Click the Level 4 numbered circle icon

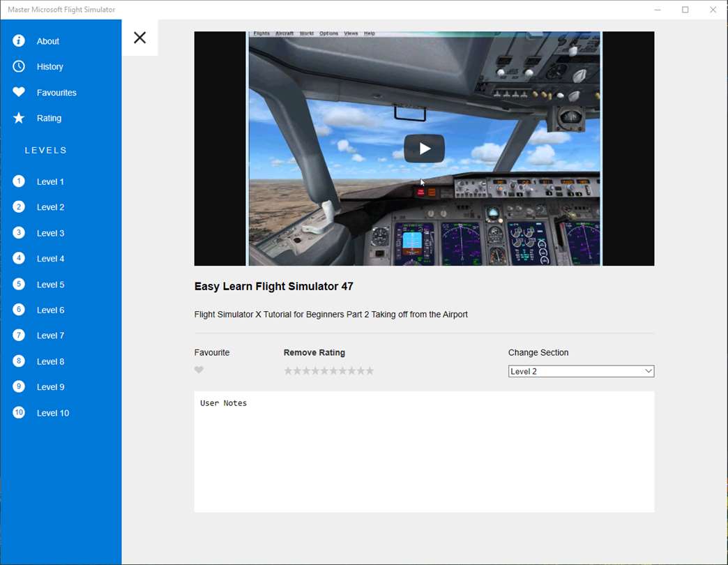(x=19, y=258)
